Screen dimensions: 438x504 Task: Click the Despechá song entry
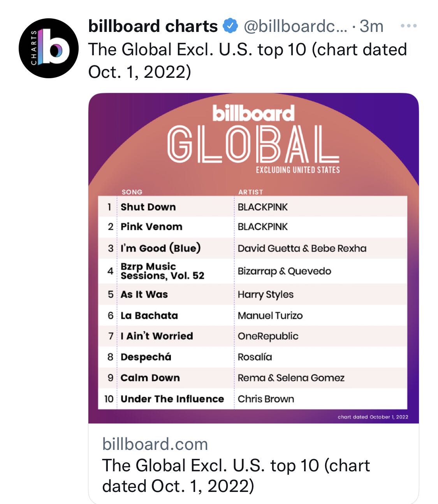(x=146, y=357)
